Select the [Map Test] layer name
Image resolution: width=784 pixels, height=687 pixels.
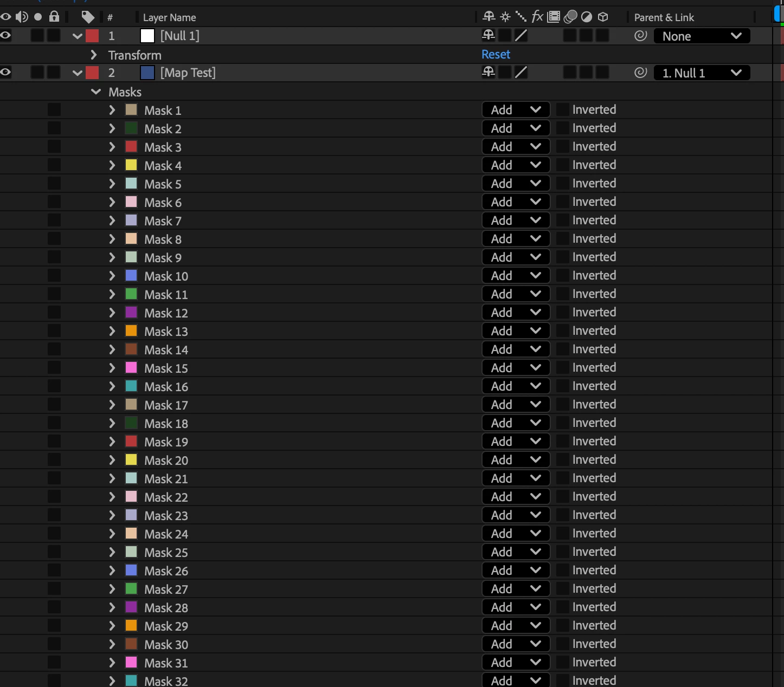pos(188,73)
